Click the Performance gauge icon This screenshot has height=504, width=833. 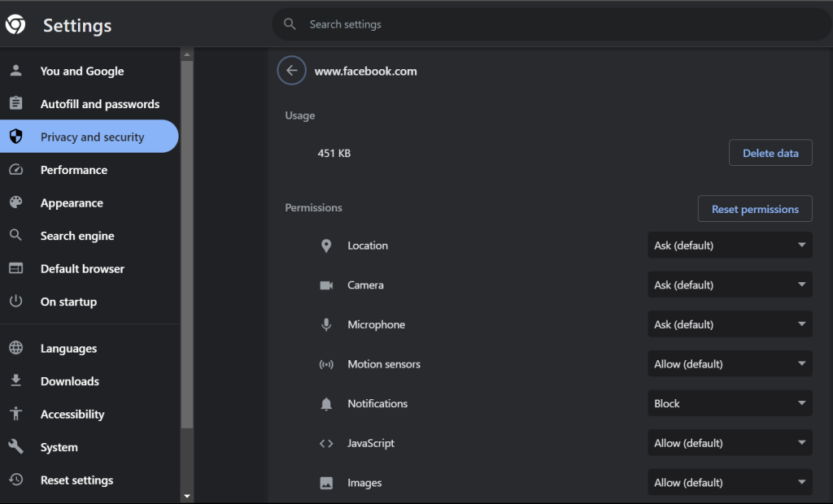tap(16, 169)
